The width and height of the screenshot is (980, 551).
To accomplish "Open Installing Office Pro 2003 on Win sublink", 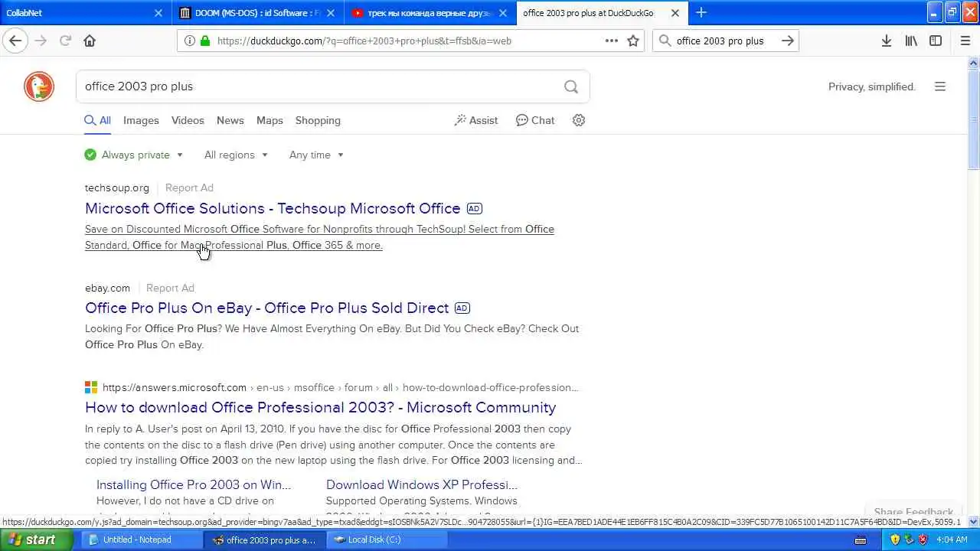I will [x=194, y=484].
